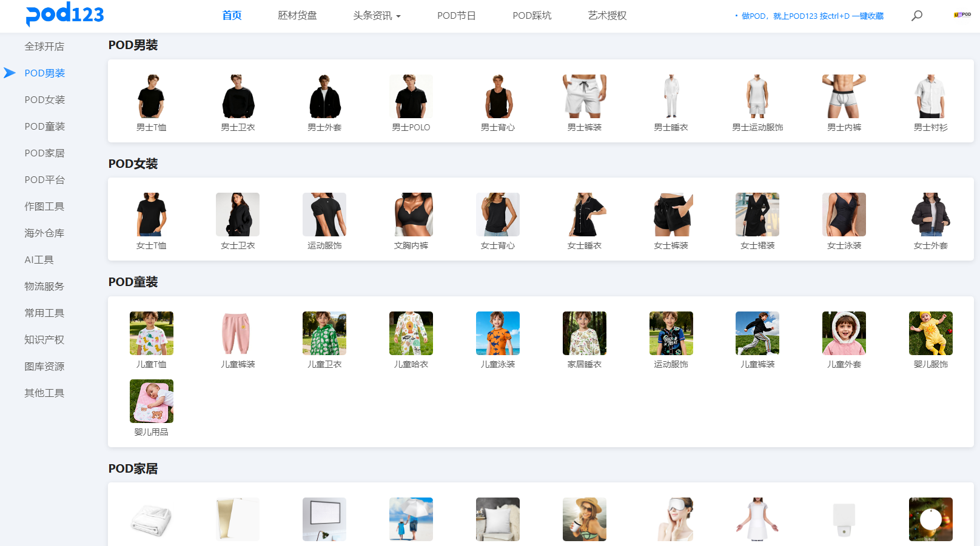Select the 男士POLO product icon
This screenshot has width=980, height=546.
pyautogui.click(x=411, y=96)
